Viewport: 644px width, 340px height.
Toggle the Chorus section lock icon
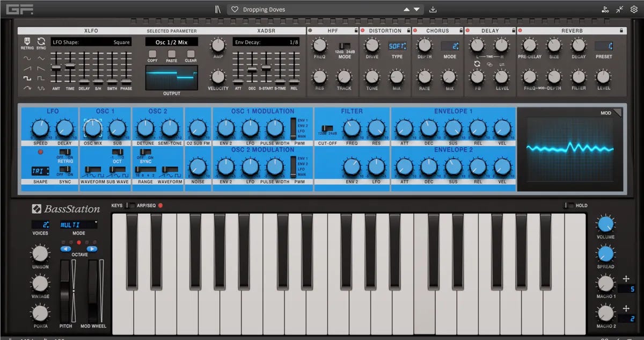coord(460,31)
